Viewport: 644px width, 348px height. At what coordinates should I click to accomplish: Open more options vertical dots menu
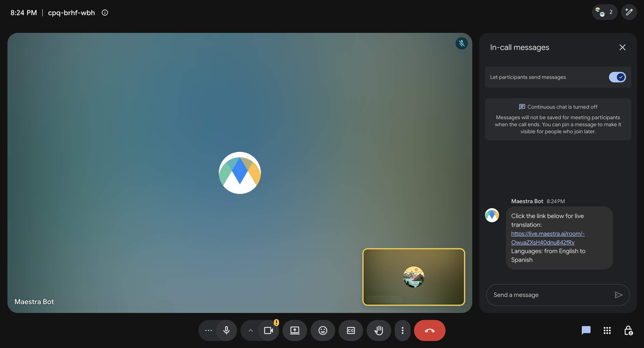(x=403, y=330)
